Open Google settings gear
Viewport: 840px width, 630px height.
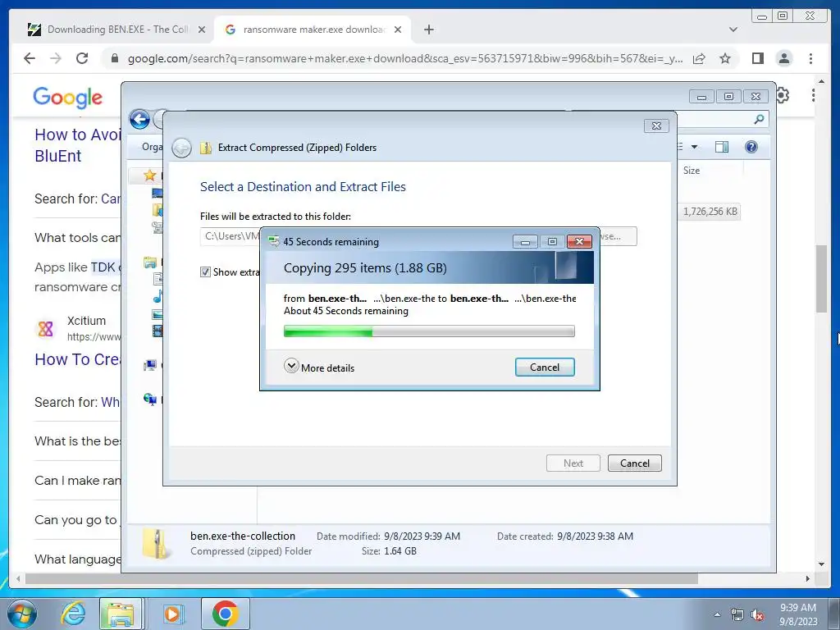click(x=783, y=95)
